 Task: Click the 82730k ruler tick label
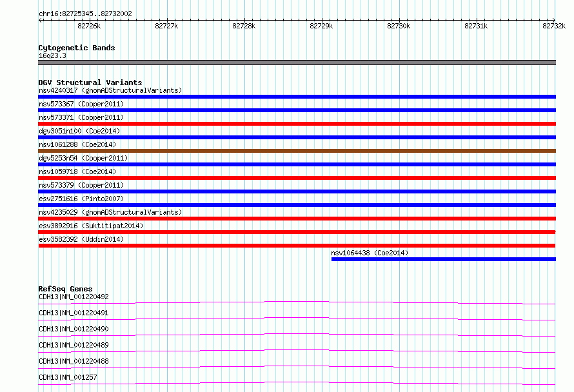tap(399, 26)
